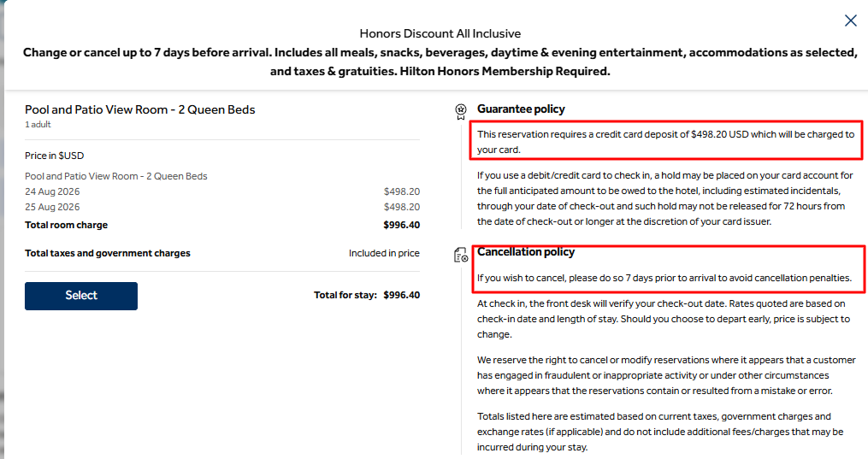868x459 pixels.
Task: Click the 7 days prior cancellation sentence
Action: click(664, 278)
